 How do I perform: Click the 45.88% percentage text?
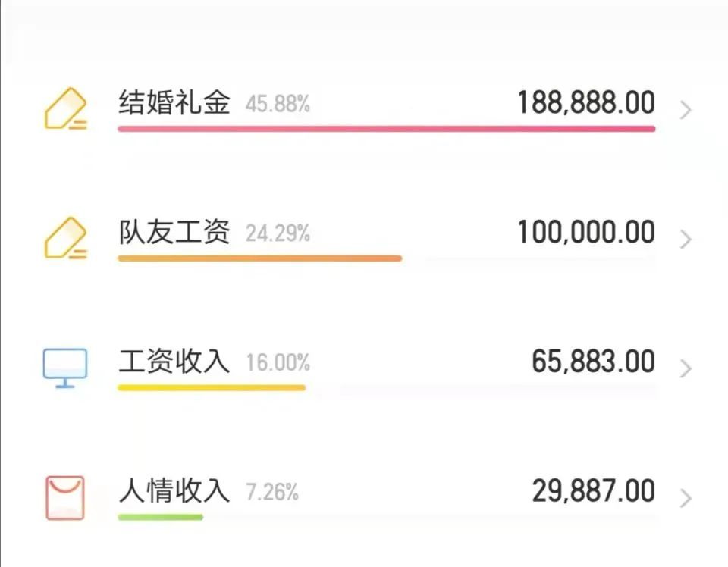[x=278, y=105]
